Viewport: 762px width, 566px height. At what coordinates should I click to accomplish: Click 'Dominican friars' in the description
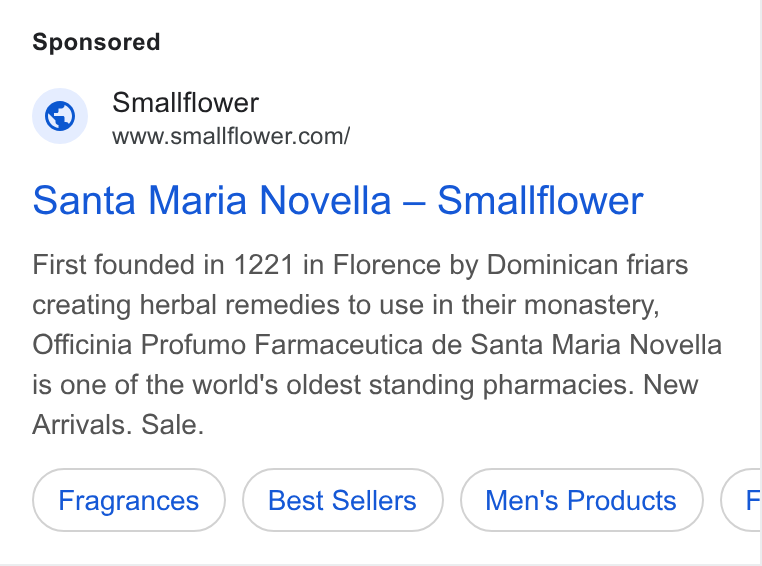[x=588, y=265]
